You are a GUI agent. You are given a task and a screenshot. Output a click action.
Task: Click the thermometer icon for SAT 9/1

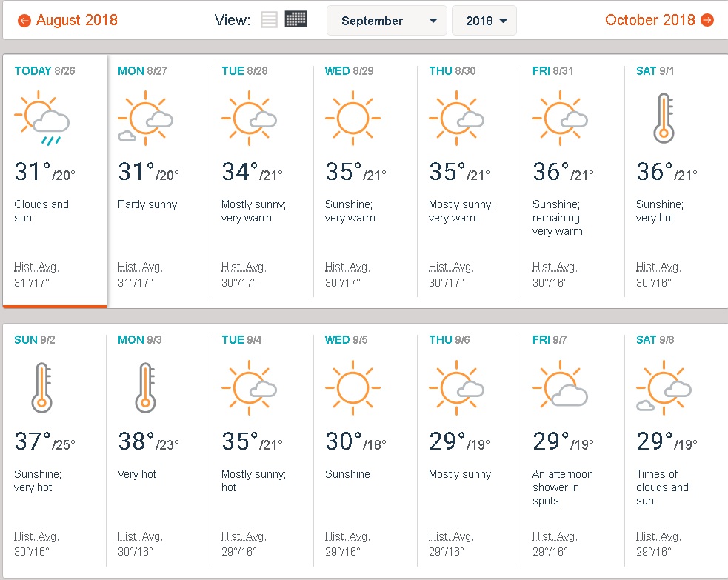(663, 118)
